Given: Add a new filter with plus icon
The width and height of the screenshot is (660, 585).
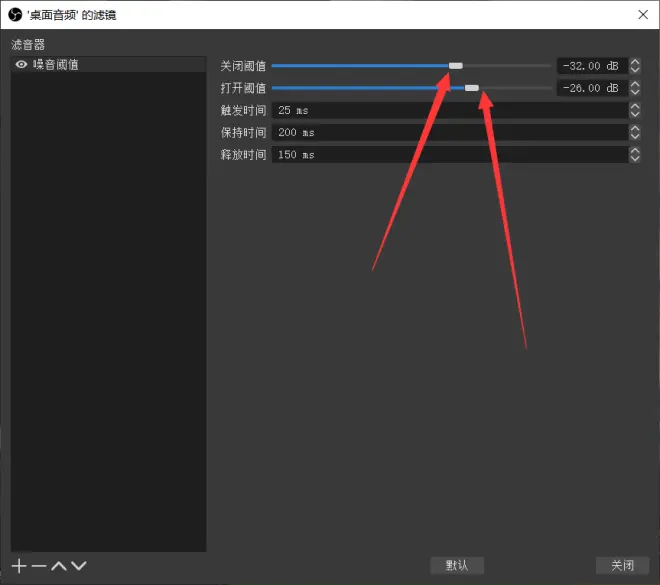Looking at the screenshot, I should pos(19,566).
